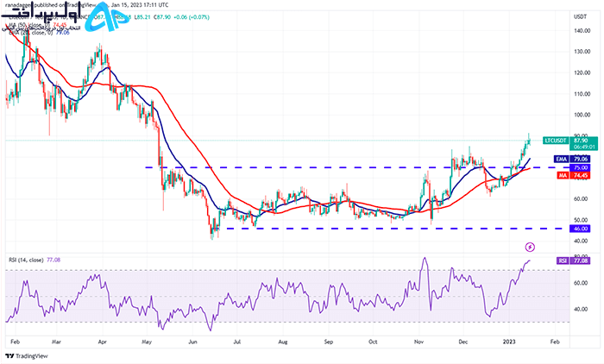Select the 75.00 horizontal line price tag
This screenshot has height=364, width=604.
click(x=580, y=167)
